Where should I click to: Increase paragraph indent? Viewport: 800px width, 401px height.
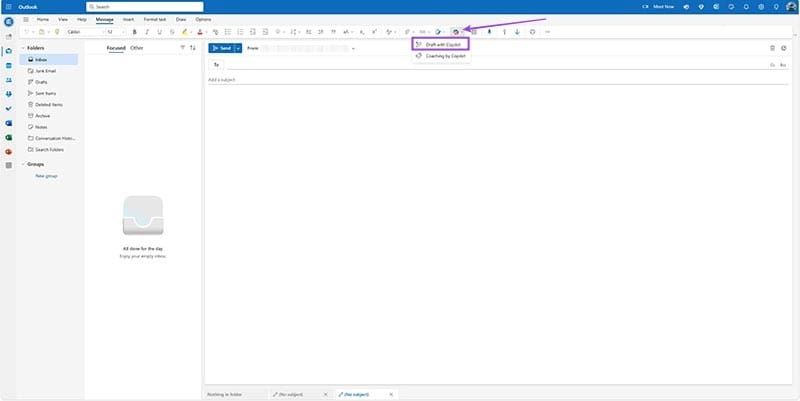click(265, 32)
